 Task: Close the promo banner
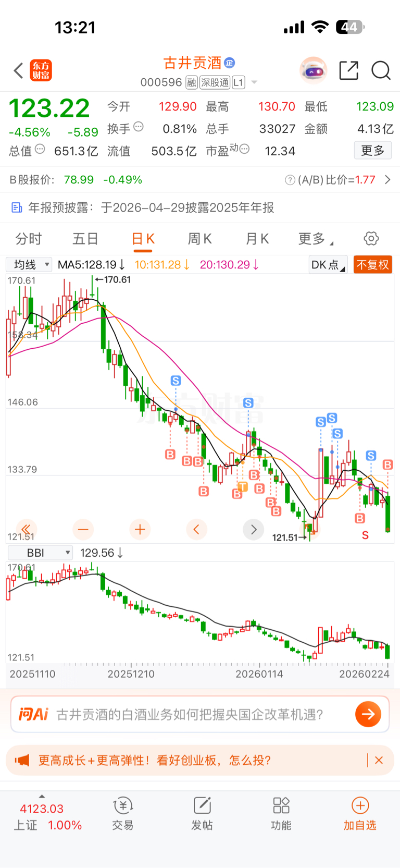click(379, 760)
